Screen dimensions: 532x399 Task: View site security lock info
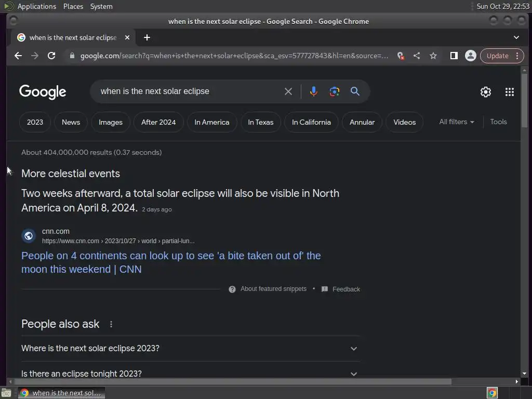click(72, 56)
